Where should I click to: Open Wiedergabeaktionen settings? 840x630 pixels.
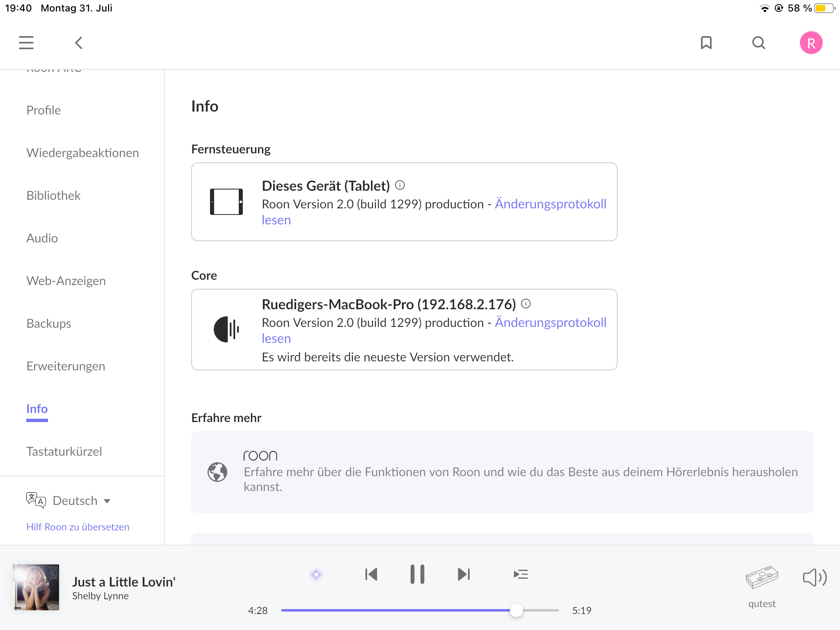coord(83,153)
